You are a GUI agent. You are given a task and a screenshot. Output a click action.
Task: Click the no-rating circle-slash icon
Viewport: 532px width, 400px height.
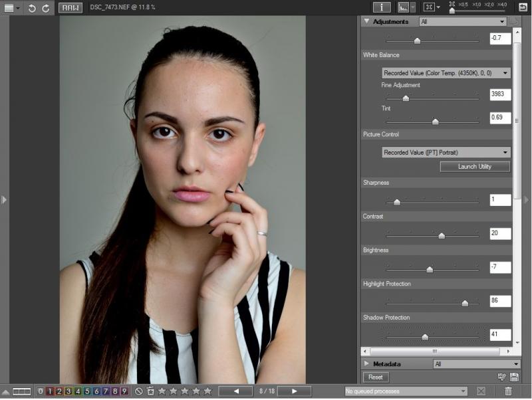[138, 391]
